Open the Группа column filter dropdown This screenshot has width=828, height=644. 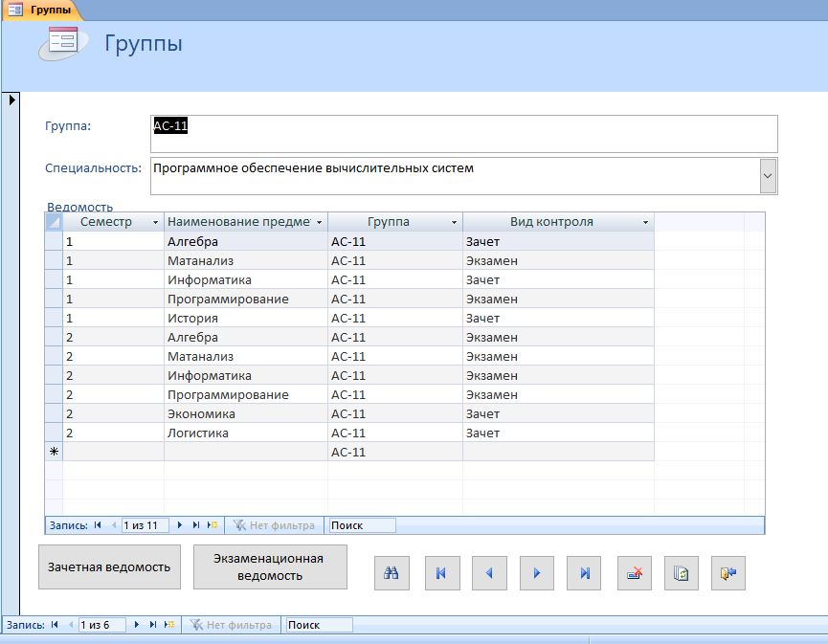tap(454, 222)
